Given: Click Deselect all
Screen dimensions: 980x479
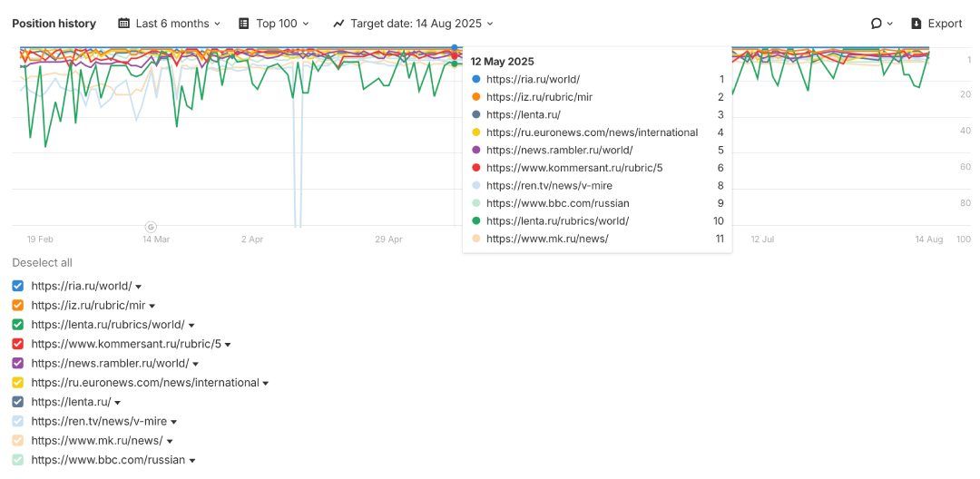Looking at the screenshot, I should 42,263.
